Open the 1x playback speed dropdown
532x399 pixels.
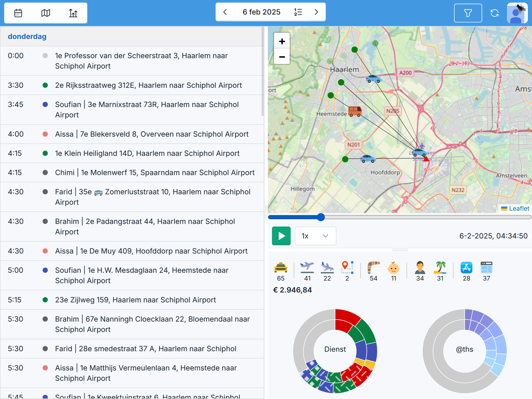tap(315, 236)
